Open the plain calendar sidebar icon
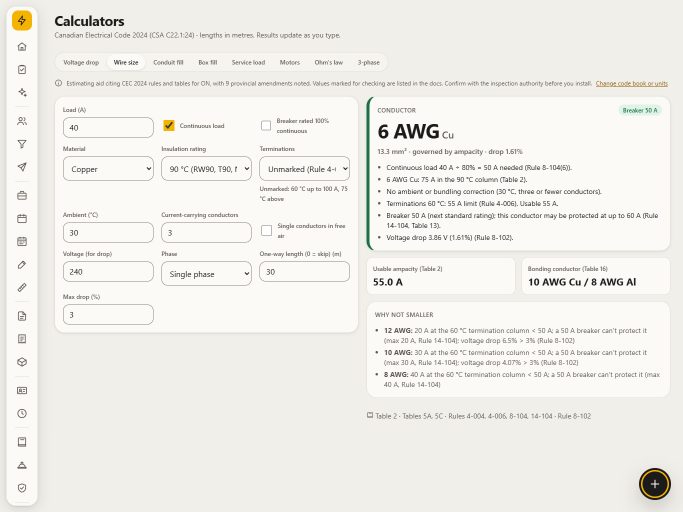 pyautogui.click(x=22, y=218)
